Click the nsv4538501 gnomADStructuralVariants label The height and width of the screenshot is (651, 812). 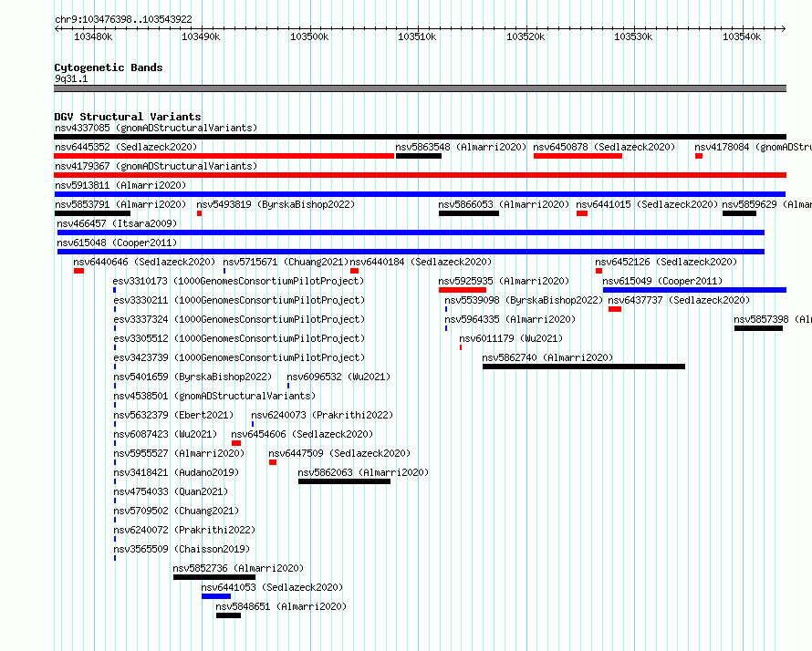tap(214, 396)
